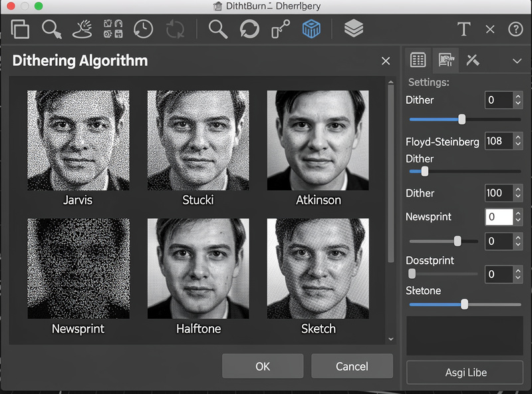
Task: Click the circular refresh arrow icon
Action: (x=249, y=29)
